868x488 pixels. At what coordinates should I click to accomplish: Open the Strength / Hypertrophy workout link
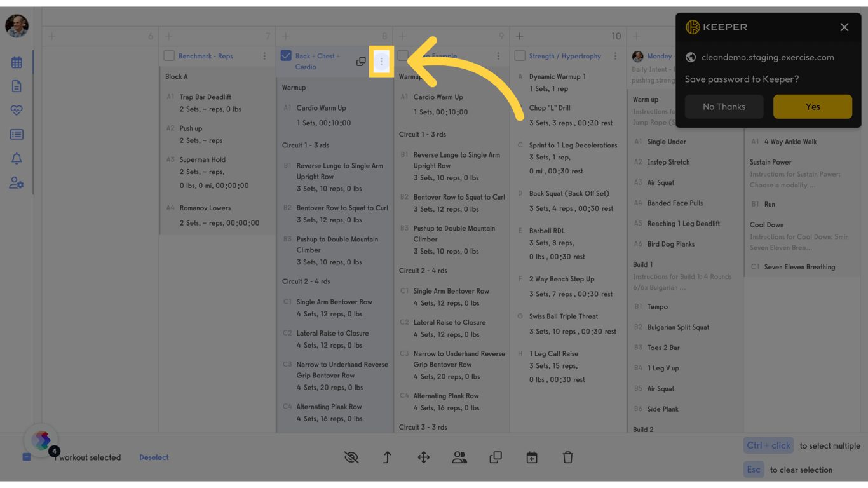pos(565,56)
